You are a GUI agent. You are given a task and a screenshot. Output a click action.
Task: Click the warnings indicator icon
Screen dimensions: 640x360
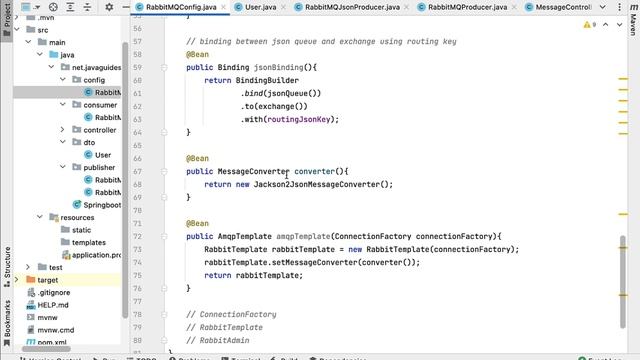click(589, 25)
